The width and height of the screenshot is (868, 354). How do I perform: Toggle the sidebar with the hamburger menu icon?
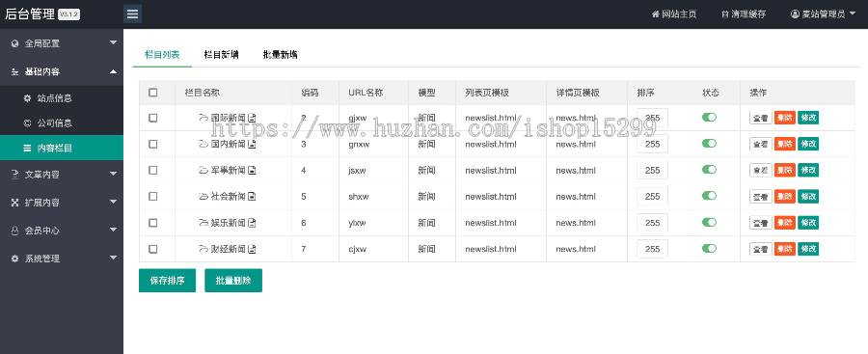132,14
